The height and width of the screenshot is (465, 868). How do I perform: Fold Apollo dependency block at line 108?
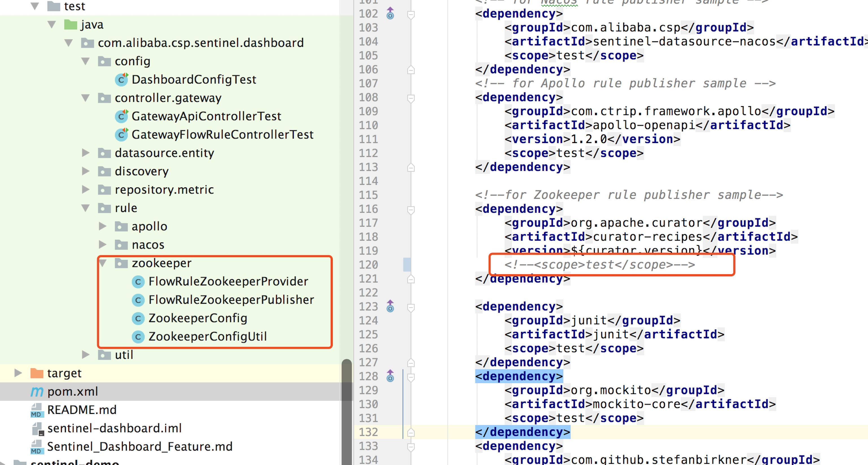tap(411, 98)
